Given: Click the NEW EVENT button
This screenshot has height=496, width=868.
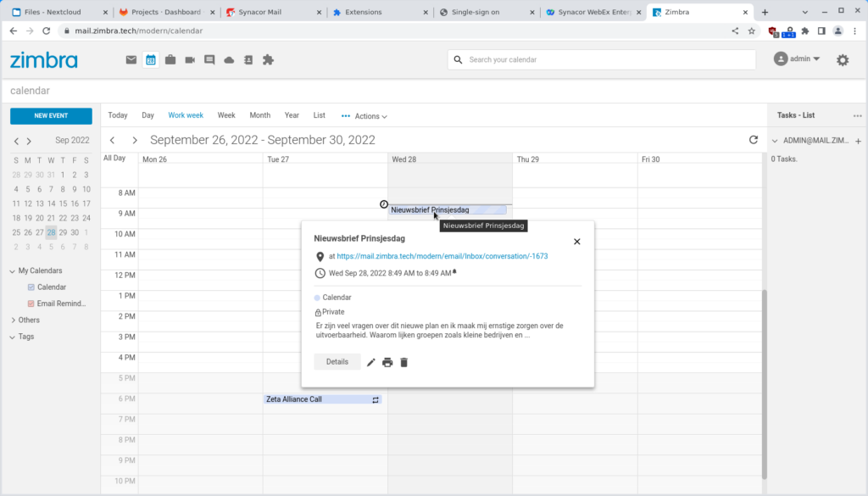Looking at the screenshot, I should pyautogui.click(x=50, y=115).
